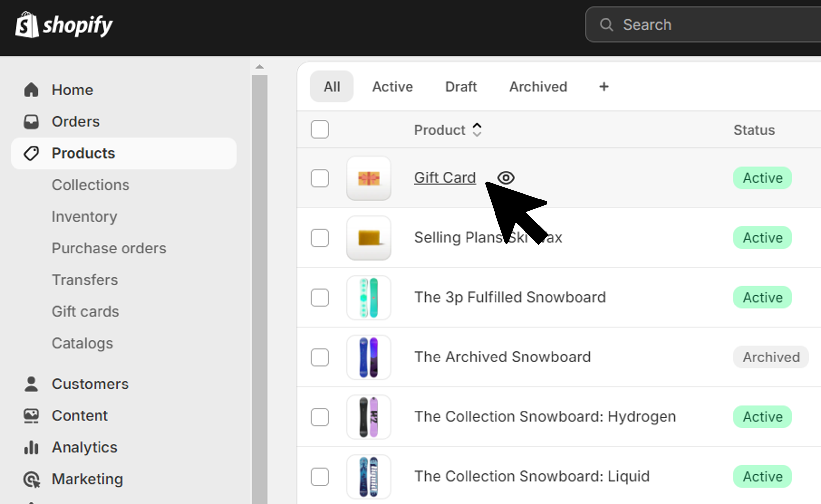Click Liquid snowboard Active status badge

762,477
